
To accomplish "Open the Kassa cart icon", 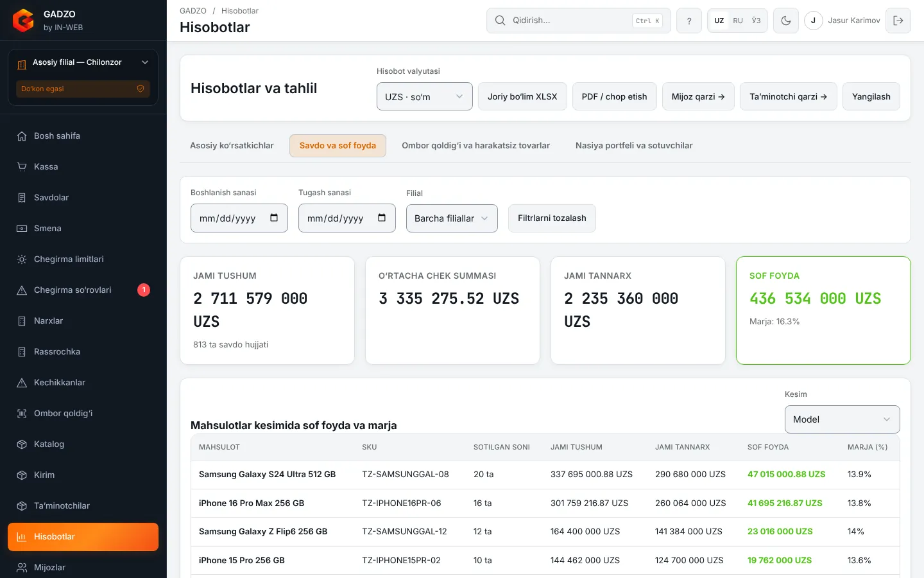I will pyautogui.click(x=22, y=167).
